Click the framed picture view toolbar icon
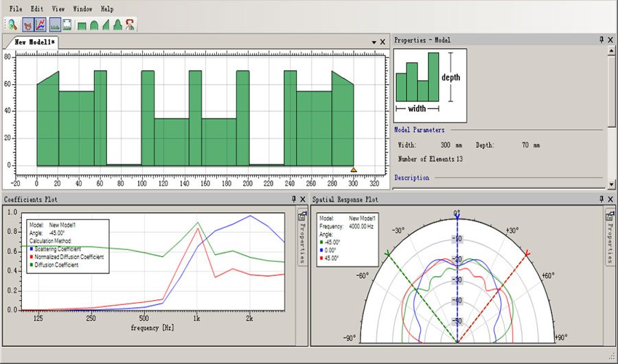This screenshot has height=364, width=618. tap(67, 25)
